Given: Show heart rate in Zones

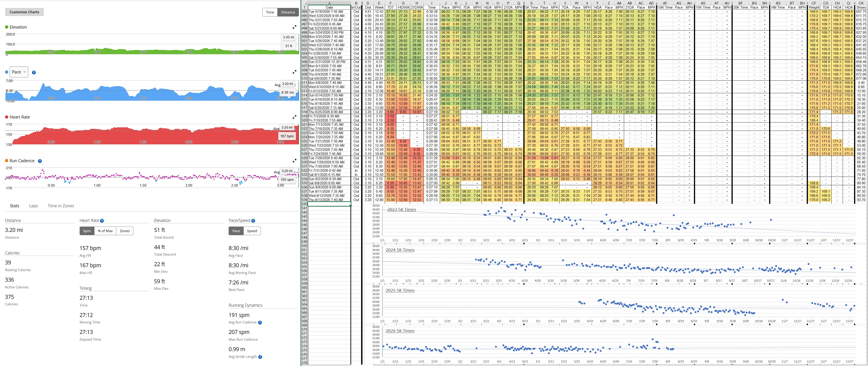Looking at the screenshot, I should (125, 231).
